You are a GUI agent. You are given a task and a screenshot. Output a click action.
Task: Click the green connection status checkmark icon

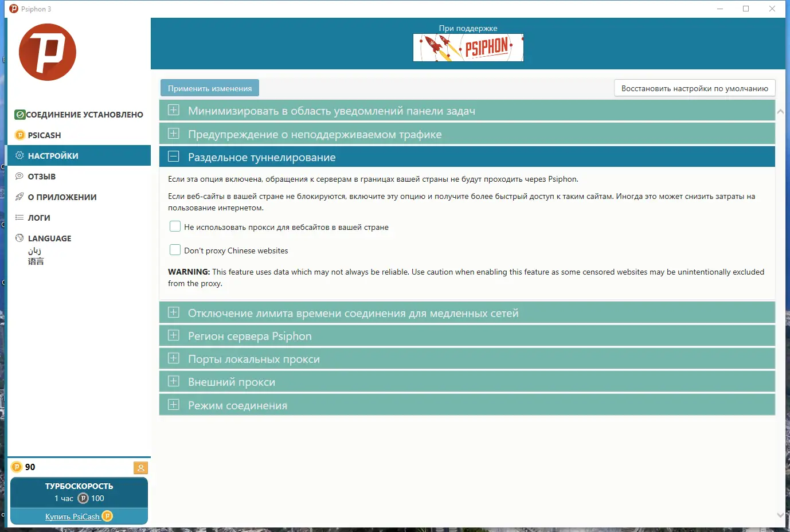pos(20,115)
